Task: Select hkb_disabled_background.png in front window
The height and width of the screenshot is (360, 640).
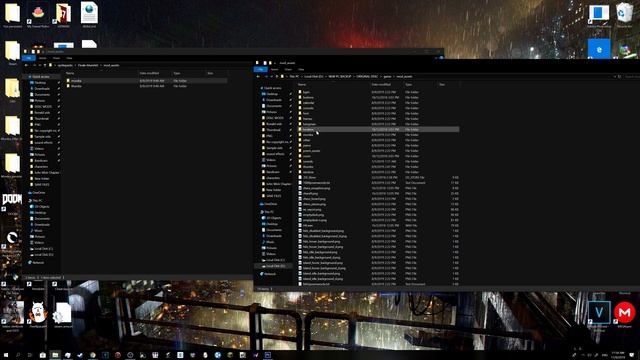Action: coord(322,231)
